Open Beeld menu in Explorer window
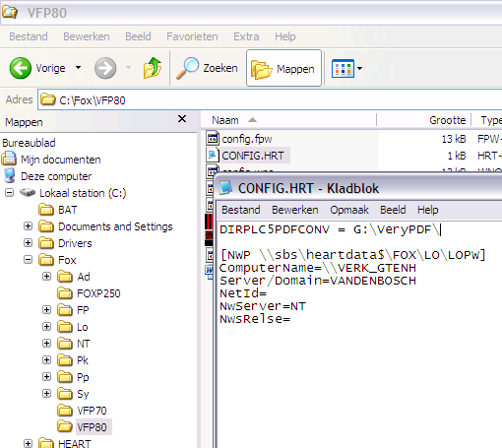502x448 pixels. (x=138, y=36)
